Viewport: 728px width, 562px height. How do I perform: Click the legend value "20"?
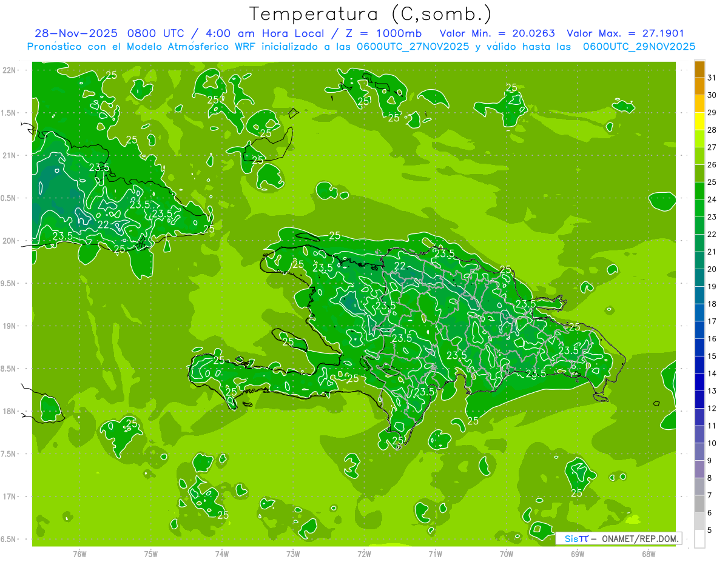[712, 269]
